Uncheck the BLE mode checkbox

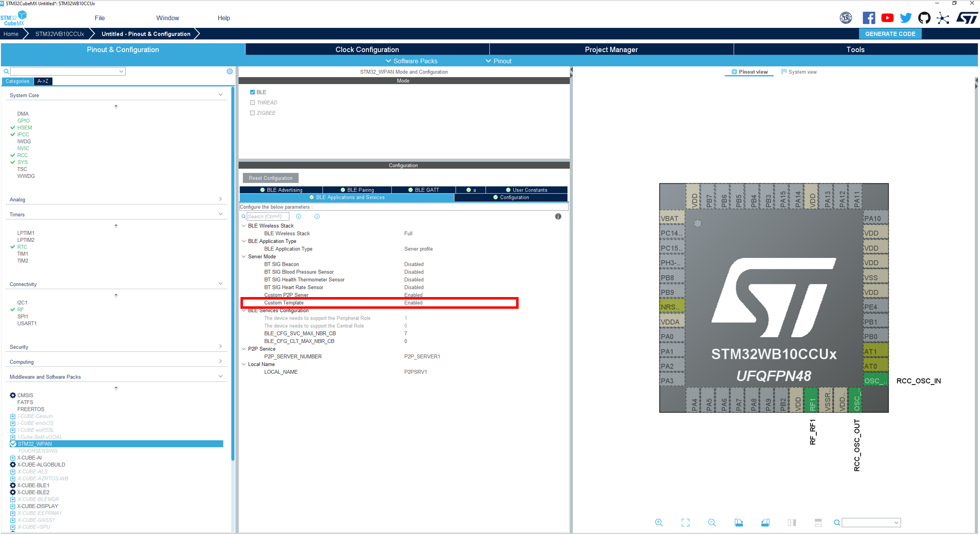[x=252, y=92]
